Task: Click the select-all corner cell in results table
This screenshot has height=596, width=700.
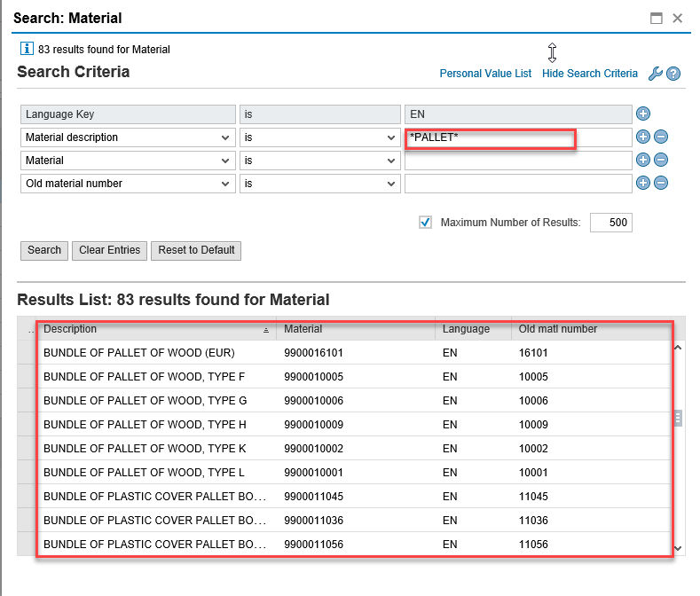Action: 27,329
